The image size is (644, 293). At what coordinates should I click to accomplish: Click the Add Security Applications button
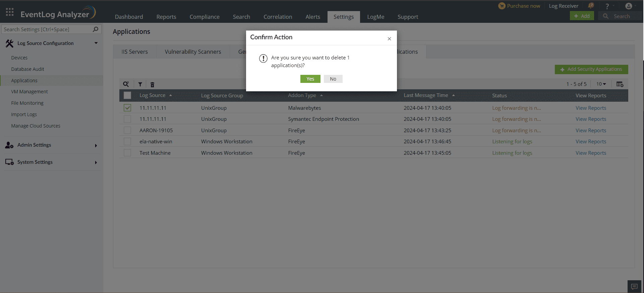(x=591, y=69)
